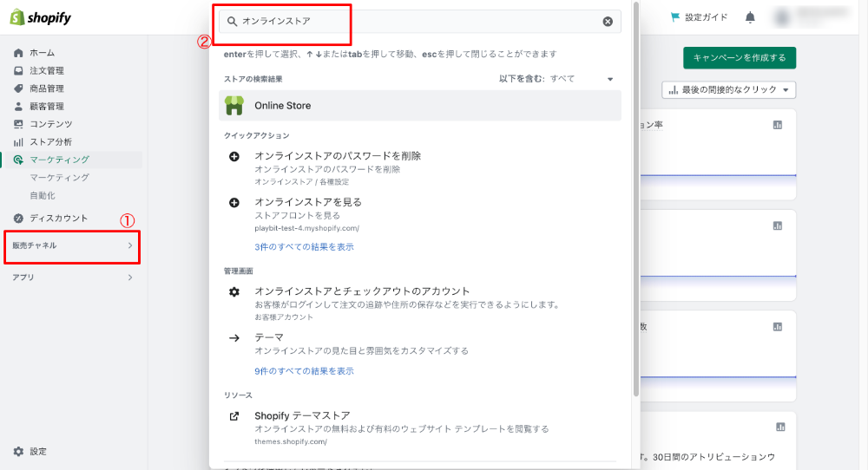
Task: Focus the search field containing オンラインストア
Action: pos(419,21)
